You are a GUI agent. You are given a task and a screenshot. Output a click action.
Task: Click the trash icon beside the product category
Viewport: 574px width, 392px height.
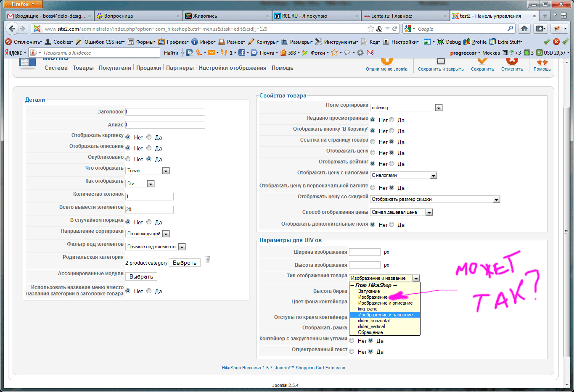pyautogui.click(x=207, y=259)
